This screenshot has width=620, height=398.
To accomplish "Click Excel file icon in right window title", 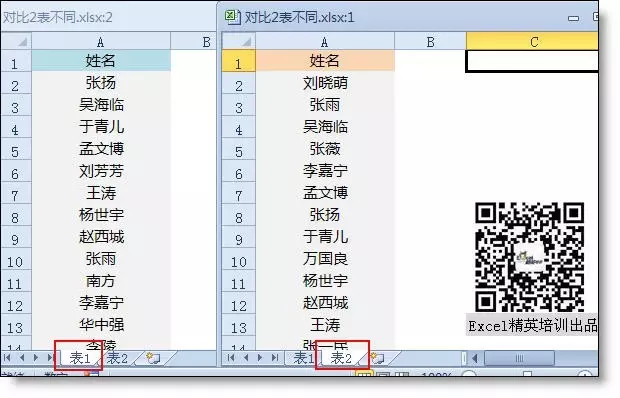I will pyautogui.click(x=232, y=17).
